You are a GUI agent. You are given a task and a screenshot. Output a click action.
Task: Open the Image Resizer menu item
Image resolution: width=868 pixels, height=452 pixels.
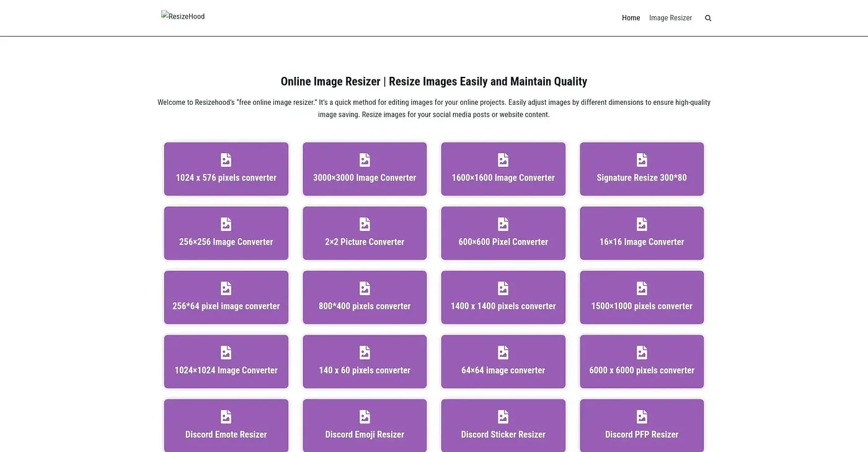click(x=670, y=18)
